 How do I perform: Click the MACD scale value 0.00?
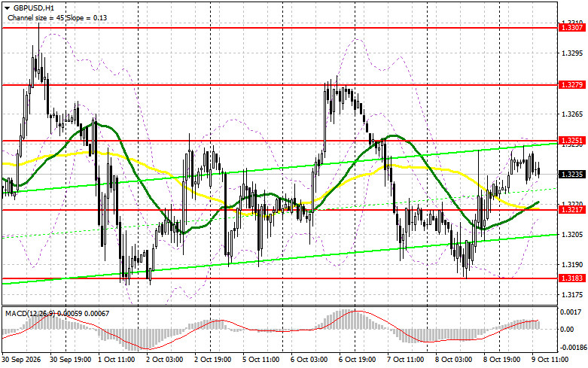coord(567,330)
